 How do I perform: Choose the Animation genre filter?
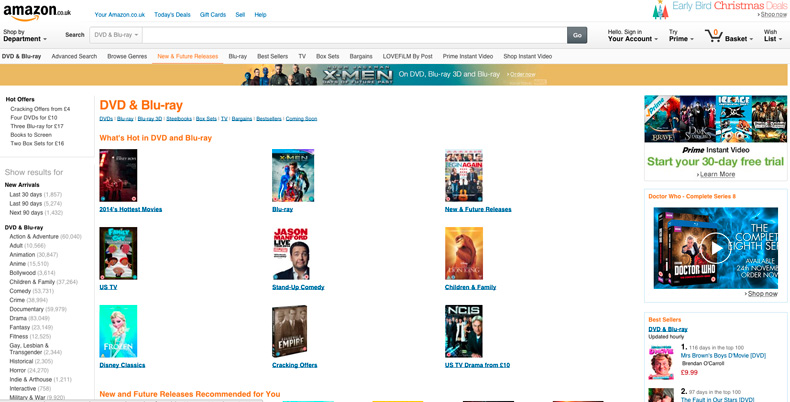pos(34,254)
